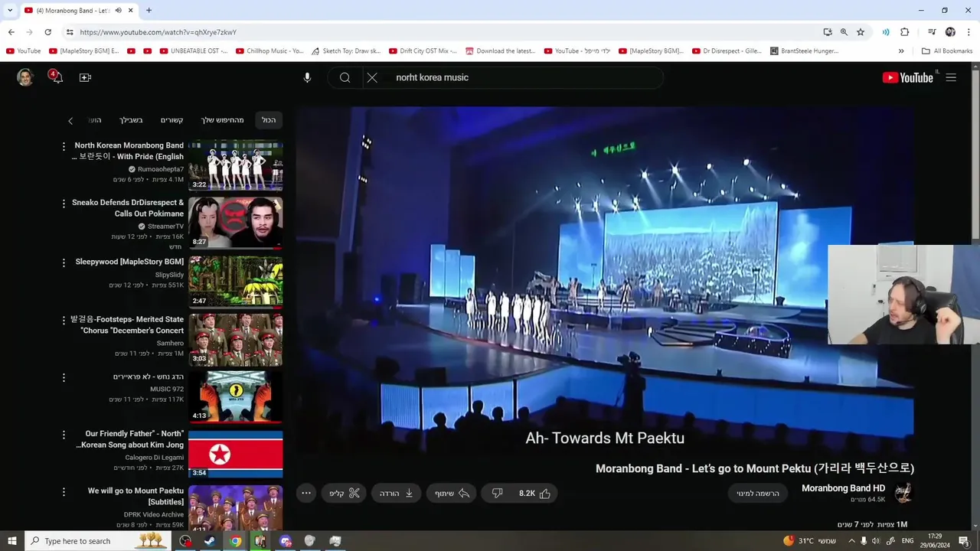Viewport: 980px width, 551px height.
Task: Show more bookmarks with the chevron
Action: click(901, 51)
